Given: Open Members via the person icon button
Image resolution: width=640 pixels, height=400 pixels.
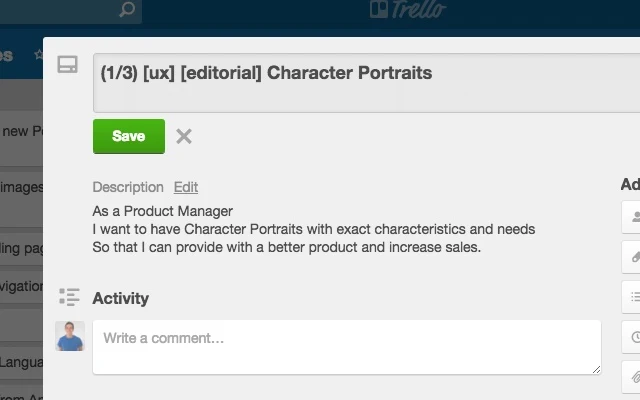Looking at the screenshot, I should click(x=633, y=216).
